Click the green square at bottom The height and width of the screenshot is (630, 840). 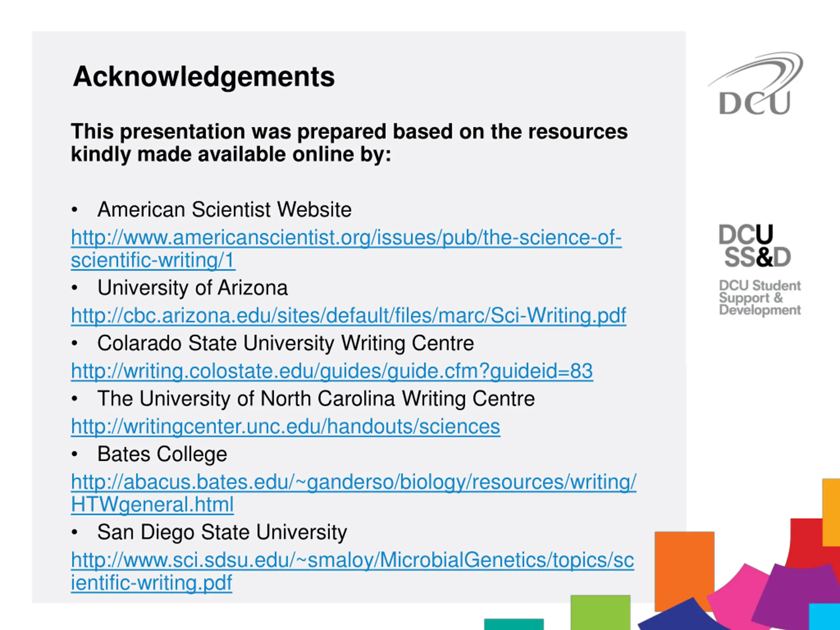(600, 612)
